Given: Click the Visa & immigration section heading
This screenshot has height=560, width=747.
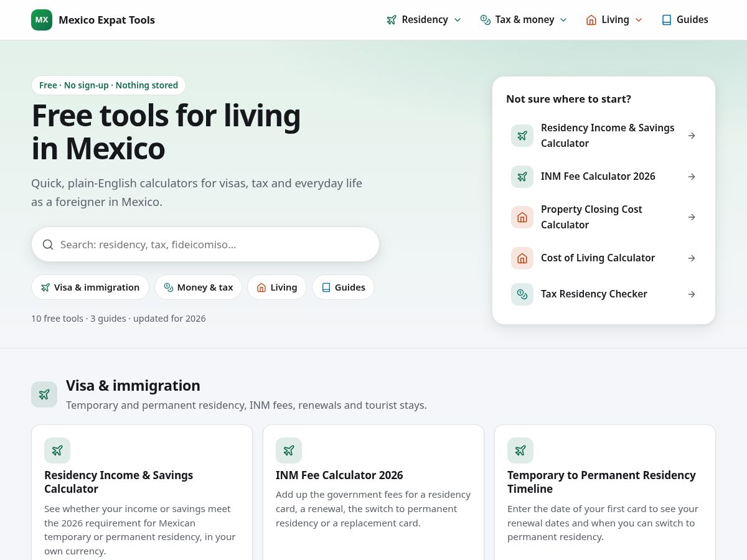Looking at the screenshot, I should point(133,386).
